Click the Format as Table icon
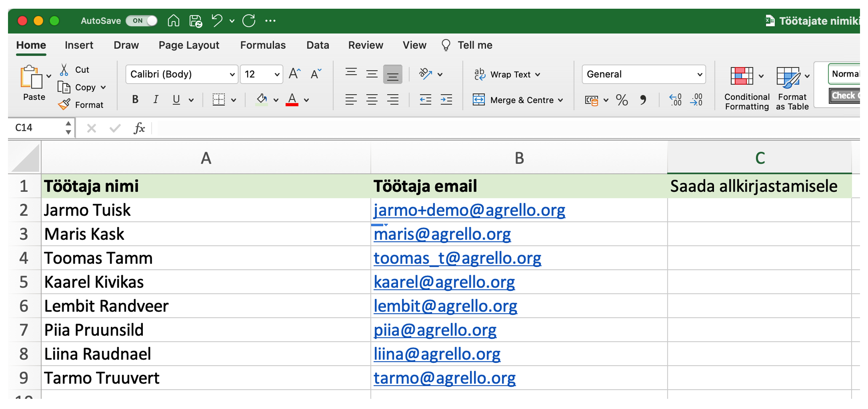The width and height of the screenshot is (868, 409). click(787, 77)
